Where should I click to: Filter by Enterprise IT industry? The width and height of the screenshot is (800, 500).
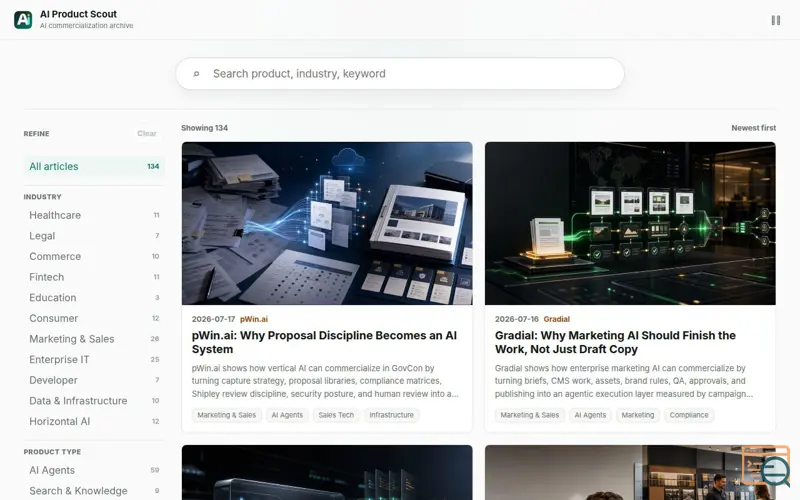(x=94, y=359)
